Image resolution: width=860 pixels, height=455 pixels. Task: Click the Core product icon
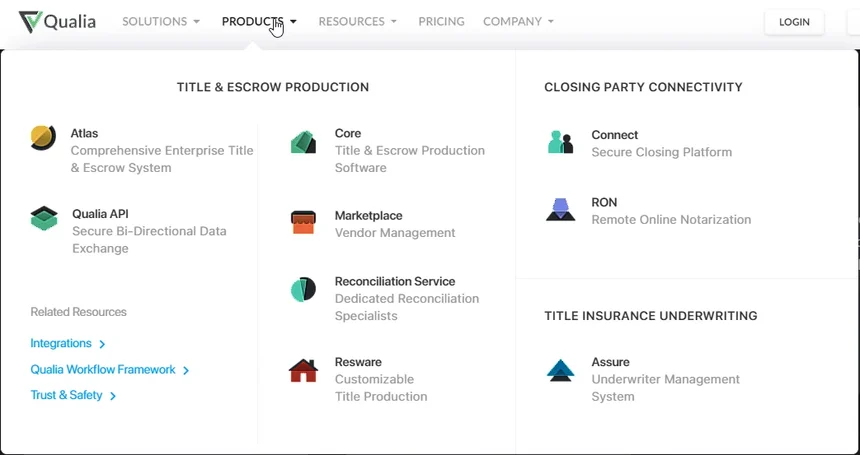303,142
